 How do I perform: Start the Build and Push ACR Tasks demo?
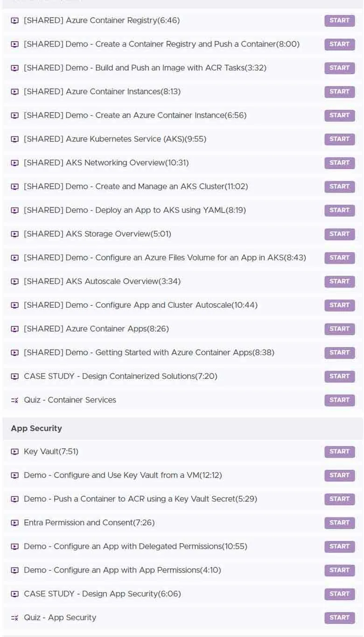point(340,68)
